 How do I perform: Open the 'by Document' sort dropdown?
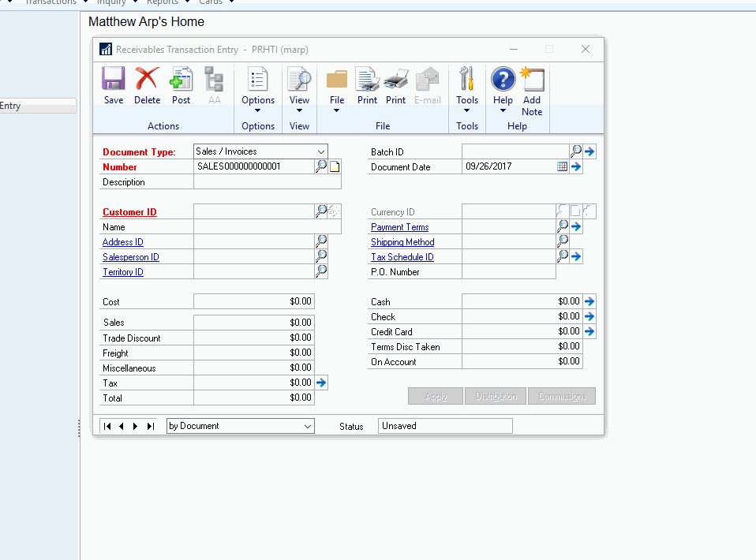pyautogui.click(x=309, y=425)
